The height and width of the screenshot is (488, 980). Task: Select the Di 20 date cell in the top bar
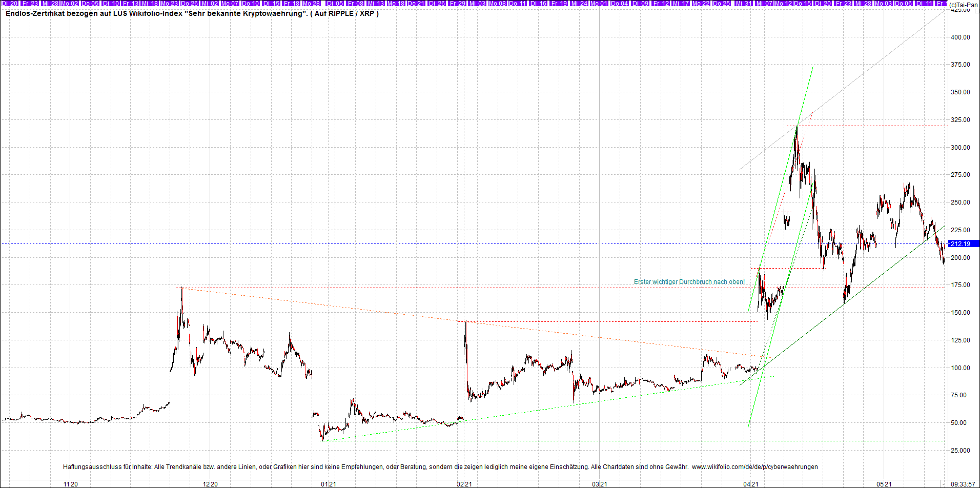pyautogui.click(x=9, y=3)
